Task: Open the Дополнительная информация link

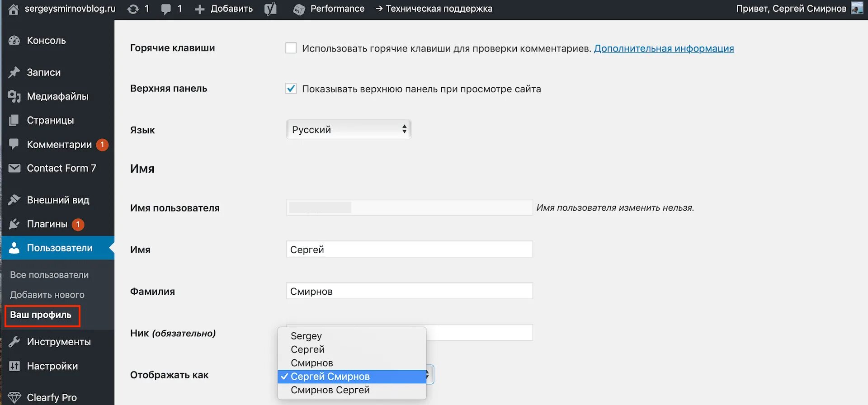Action: point(664,48)
